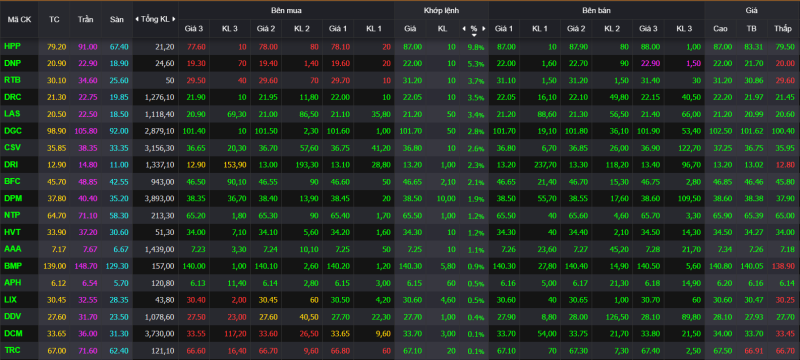Click NTP ceiling price 71.10

[88, 216]
